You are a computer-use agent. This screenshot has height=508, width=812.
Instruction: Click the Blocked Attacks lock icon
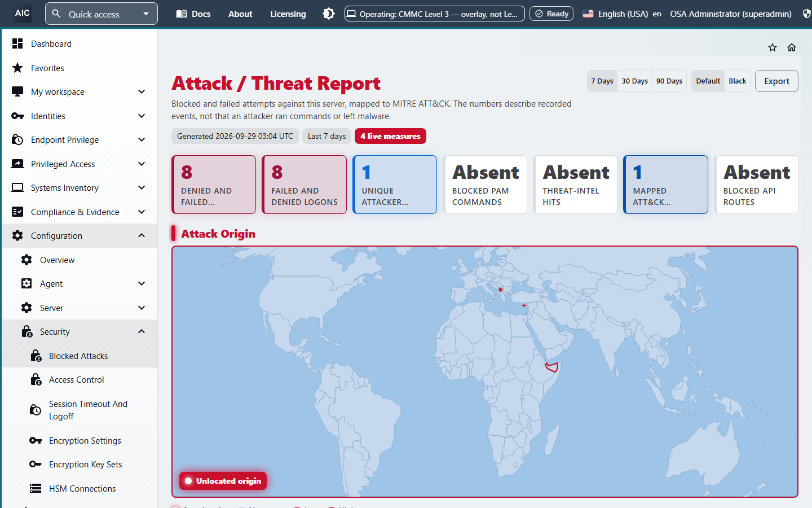tap(36, 356)
